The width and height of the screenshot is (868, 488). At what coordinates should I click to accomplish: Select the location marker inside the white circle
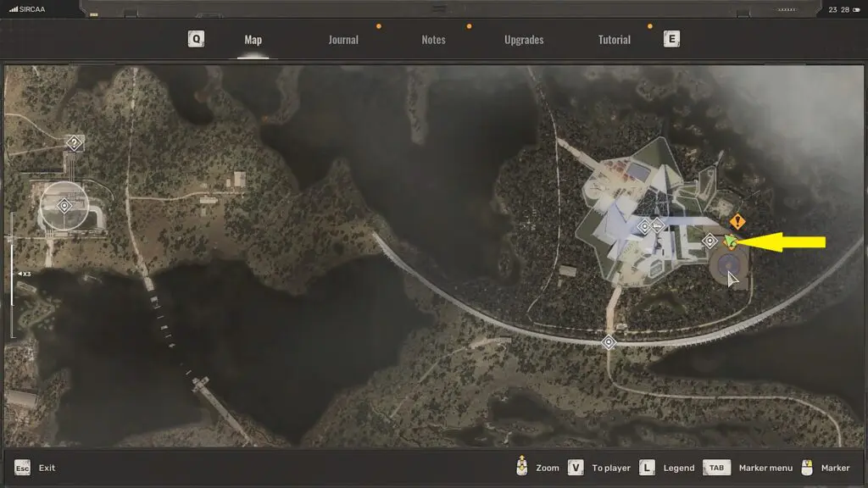pos(64,206)
